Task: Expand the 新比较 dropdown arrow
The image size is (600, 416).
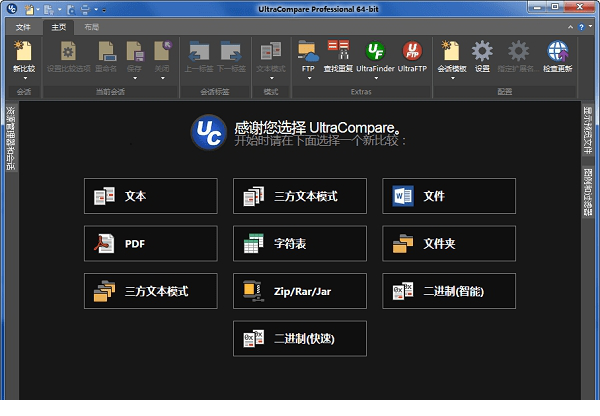Action: click(x=25, y=78)
